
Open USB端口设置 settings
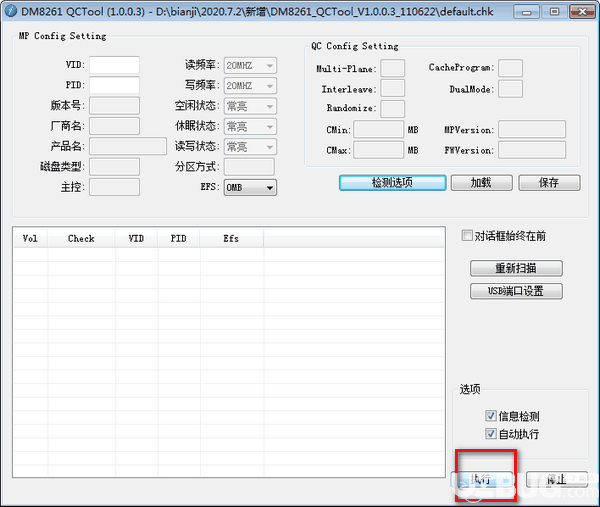pos(516,291)
